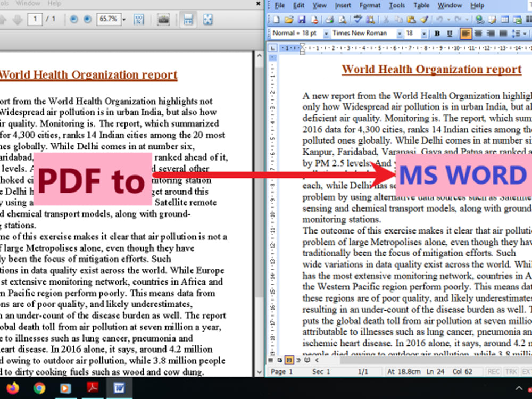This screenshot has height=399, width=532.
Task: Open the Format menu in Word
Action: point(370,5)
